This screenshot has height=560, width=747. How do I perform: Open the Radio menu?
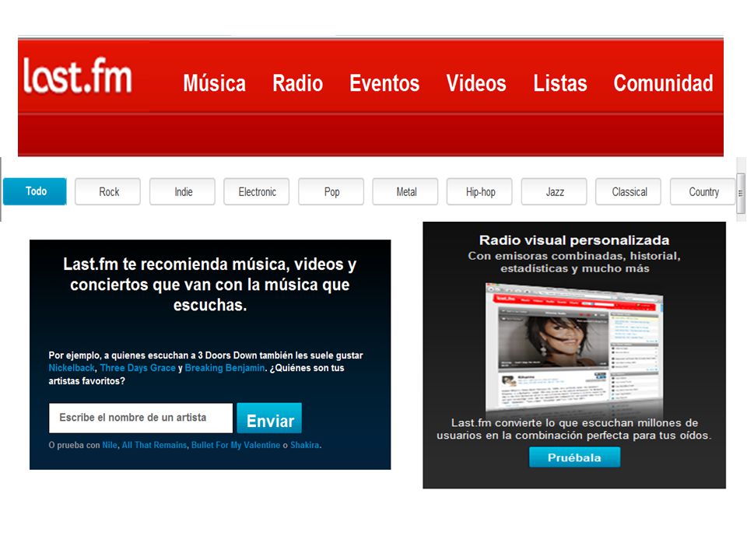[x=298, y=83]
